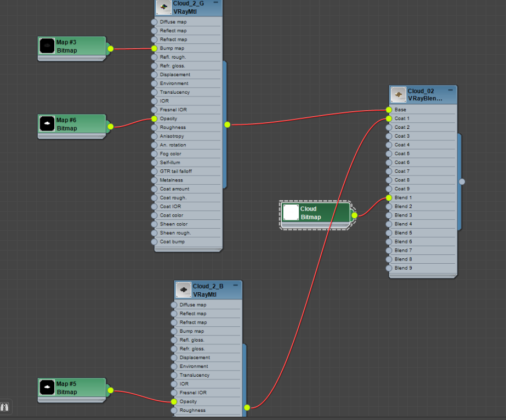The width and height of the screenshot is (506, 420).
Task: Click the Diffuse map socket on Cloud_2_G
Action: [154, 22]
